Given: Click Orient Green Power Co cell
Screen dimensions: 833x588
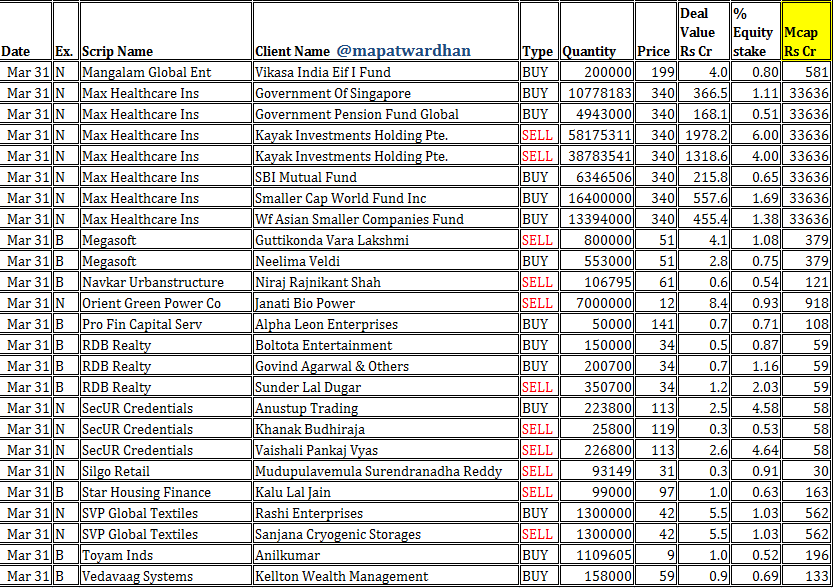Looking at the screenshot, I should tap(165, 303).
